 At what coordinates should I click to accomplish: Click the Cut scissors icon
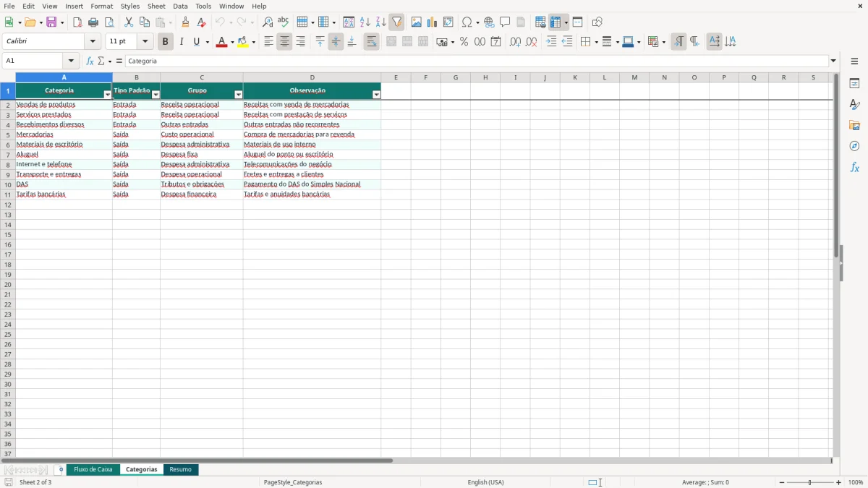coord(129,22)
